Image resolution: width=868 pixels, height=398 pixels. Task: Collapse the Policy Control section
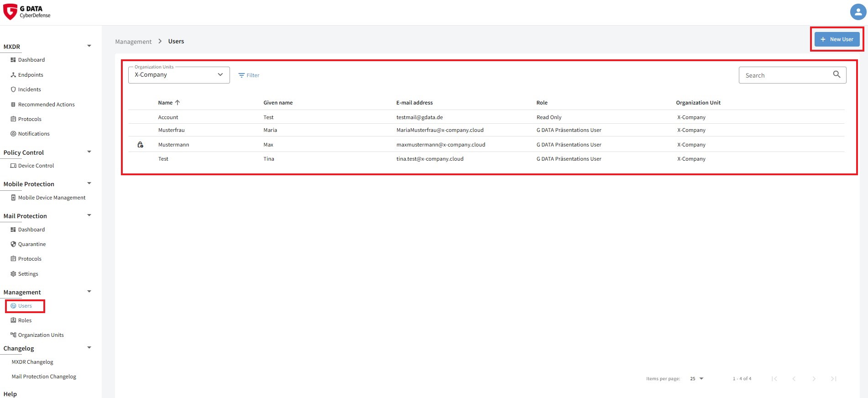click(89, 152)
